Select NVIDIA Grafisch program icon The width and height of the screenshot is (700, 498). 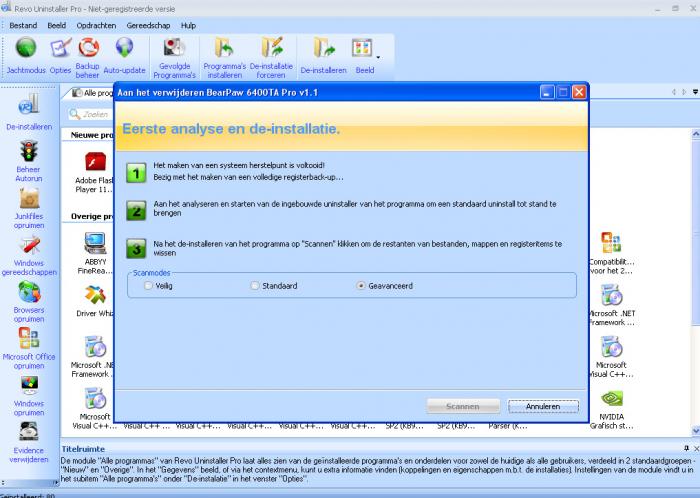pyautogui.click(x=612, y=398)
